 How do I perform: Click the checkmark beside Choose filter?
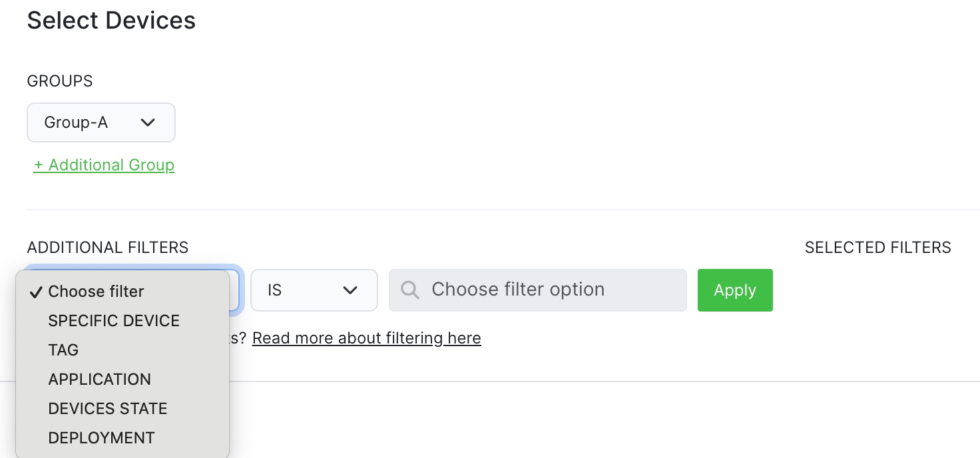pos(37,292)
